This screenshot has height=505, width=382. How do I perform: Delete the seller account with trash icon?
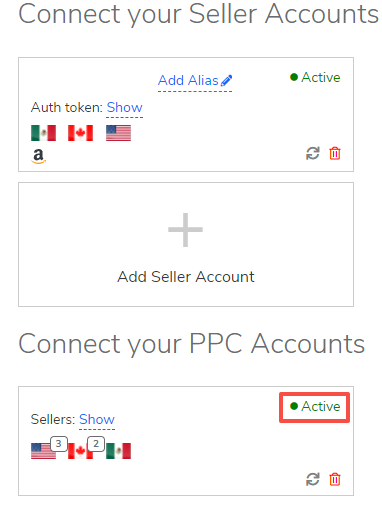pos(335,154)
